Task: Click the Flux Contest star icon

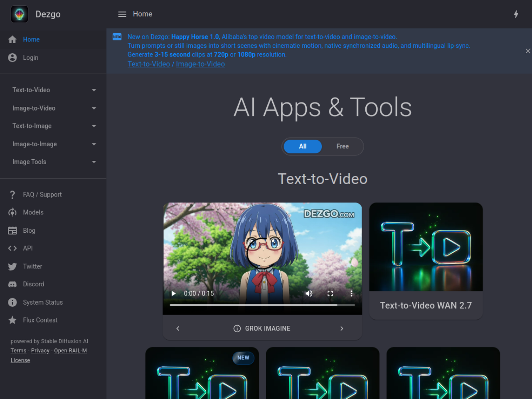Action: 12,320
